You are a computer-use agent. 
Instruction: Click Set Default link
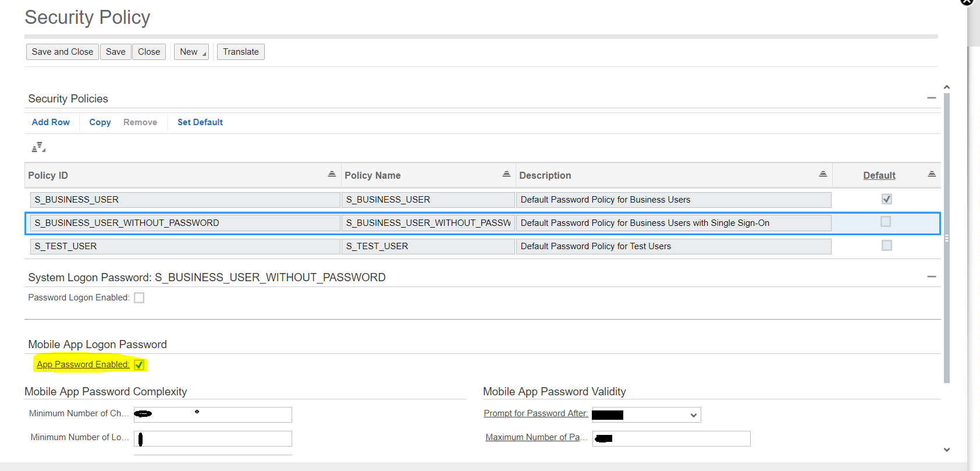(x=200, y=122)
